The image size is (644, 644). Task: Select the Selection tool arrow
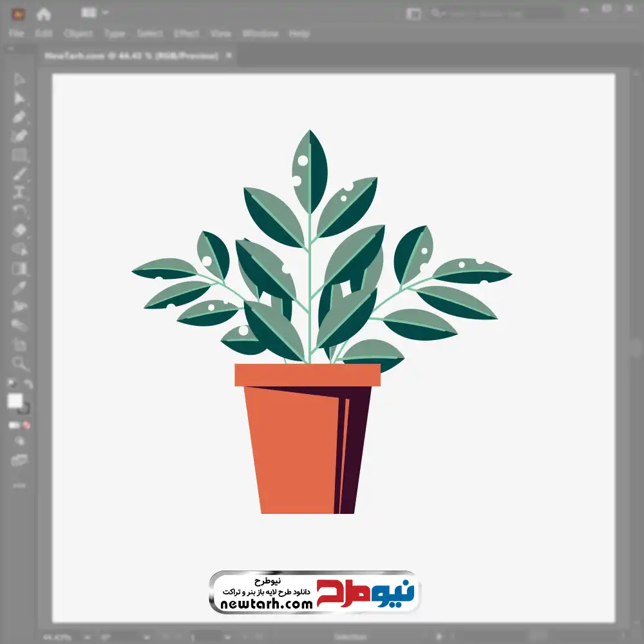click(20, 80)
